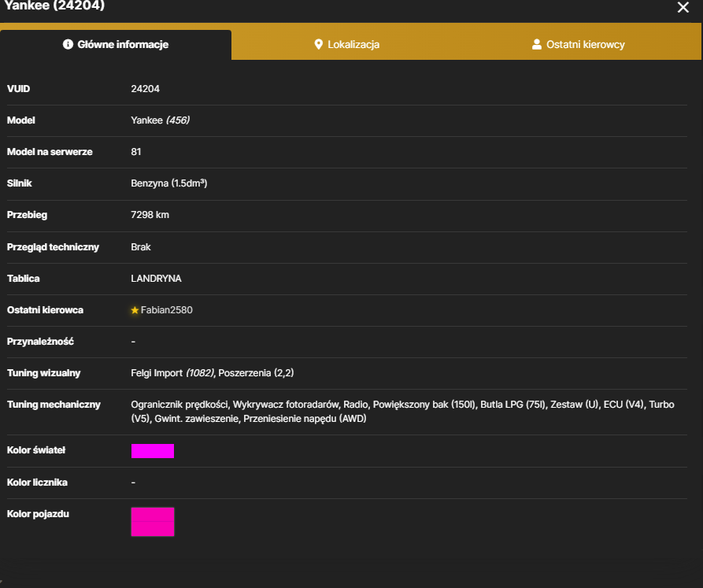
Task: Open the Ostatni kierowcy tab
Action: coord(578,44)
